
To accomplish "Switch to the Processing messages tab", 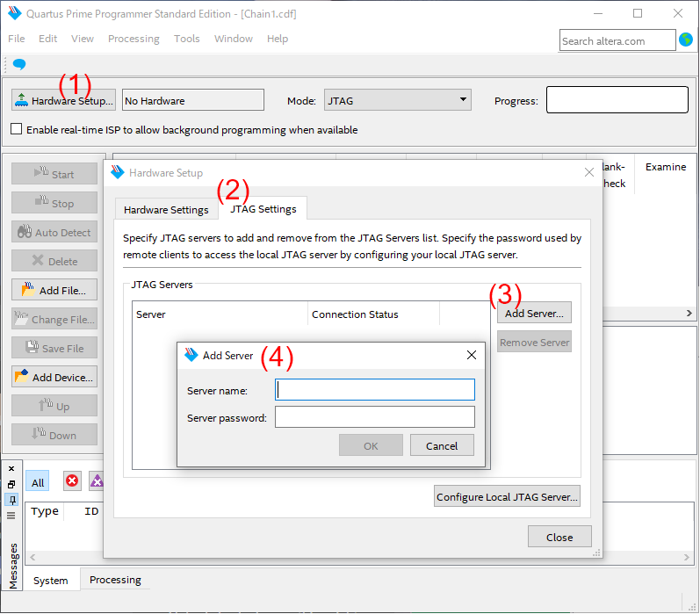I will (115, 579).
